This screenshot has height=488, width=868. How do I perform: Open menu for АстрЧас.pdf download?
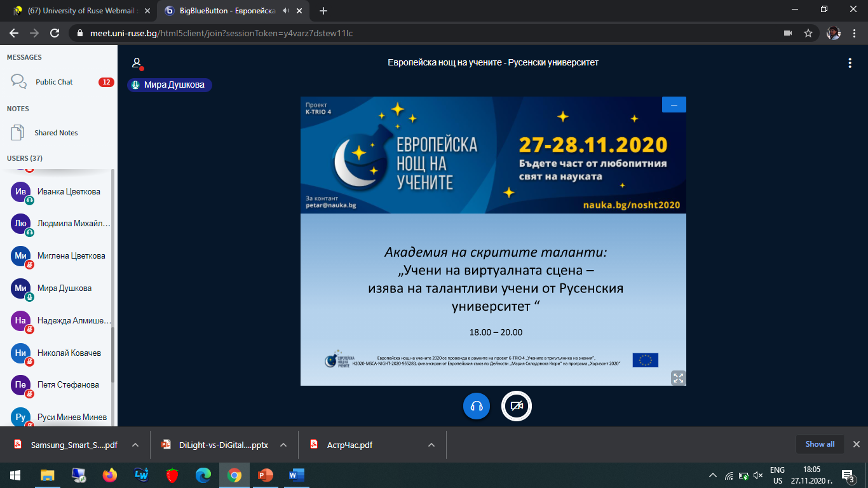(x=431, y=445)
